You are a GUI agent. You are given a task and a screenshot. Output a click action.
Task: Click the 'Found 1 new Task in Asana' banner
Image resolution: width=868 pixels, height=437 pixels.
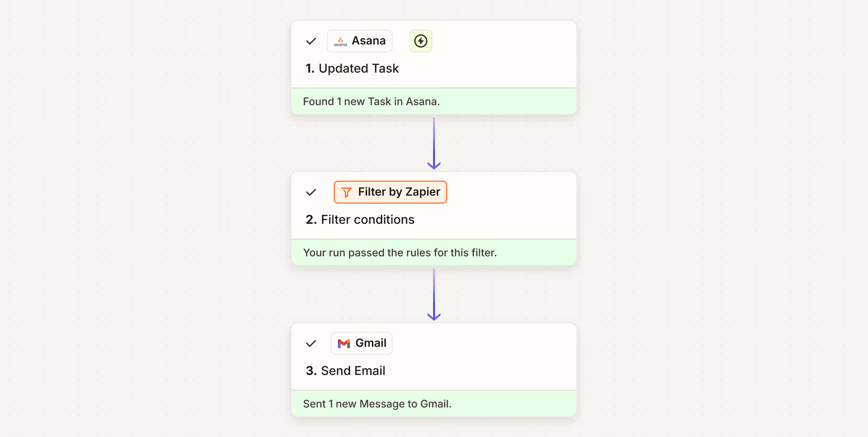tap(371, 101)
